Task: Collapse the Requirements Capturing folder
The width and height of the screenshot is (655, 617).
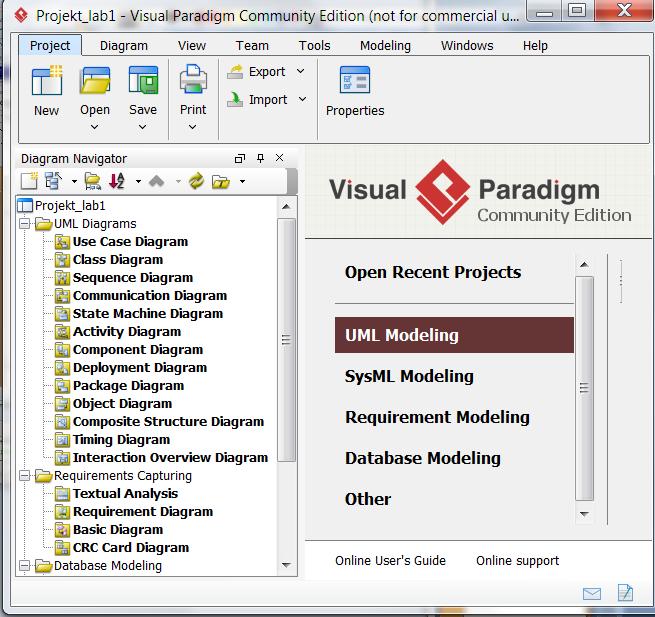Action: coord(25,476)
